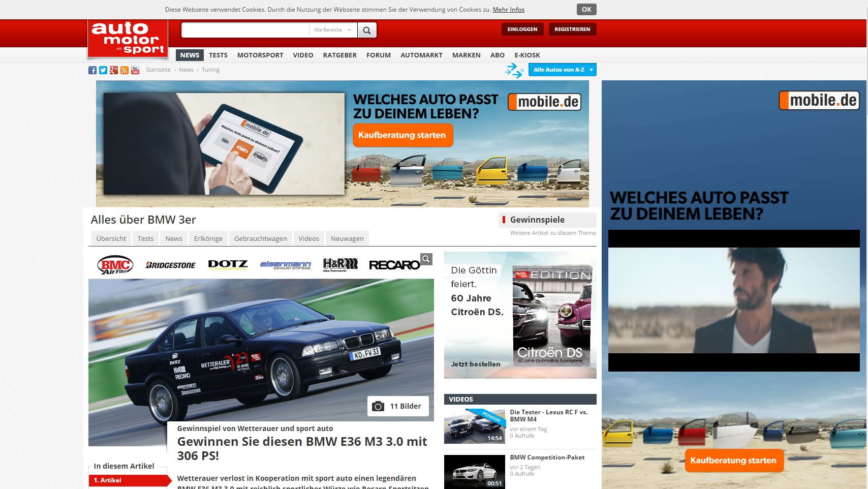Select 1. Artikel in article index

click(130, 480)
